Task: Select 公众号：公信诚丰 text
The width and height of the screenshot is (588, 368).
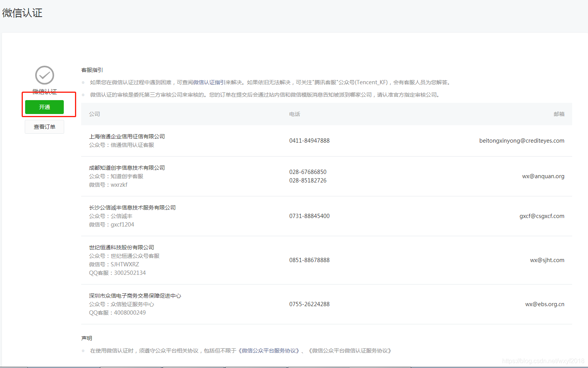Action: coord(111,216)
